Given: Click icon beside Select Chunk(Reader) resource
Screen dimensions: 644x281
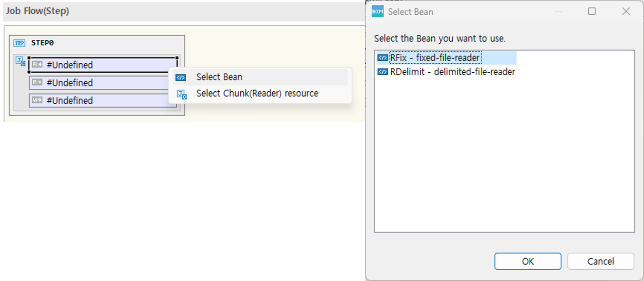Looking at the screenshot, I should click(181, 94).
